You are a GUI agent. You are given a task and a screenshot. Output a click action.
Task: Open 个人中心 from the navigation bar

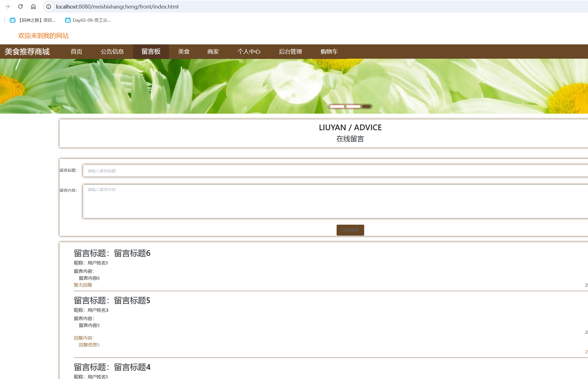[x=249, y=52]
